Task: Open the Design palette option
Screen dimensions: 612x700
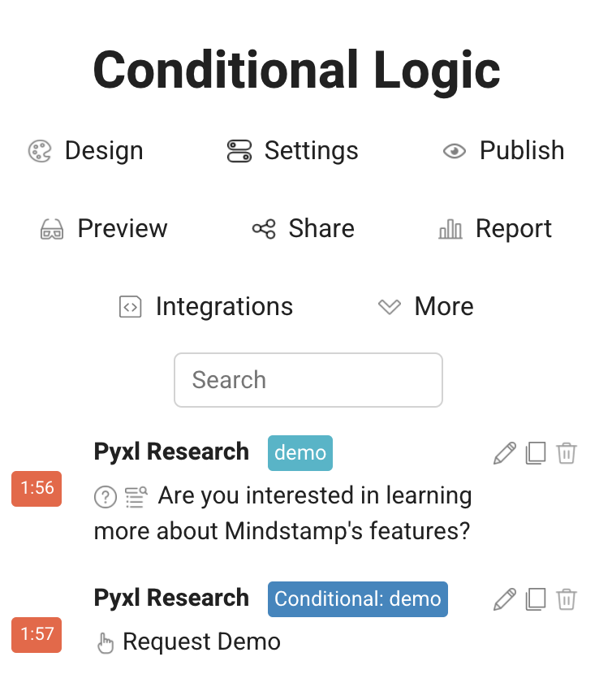Action: coord(85,151)
